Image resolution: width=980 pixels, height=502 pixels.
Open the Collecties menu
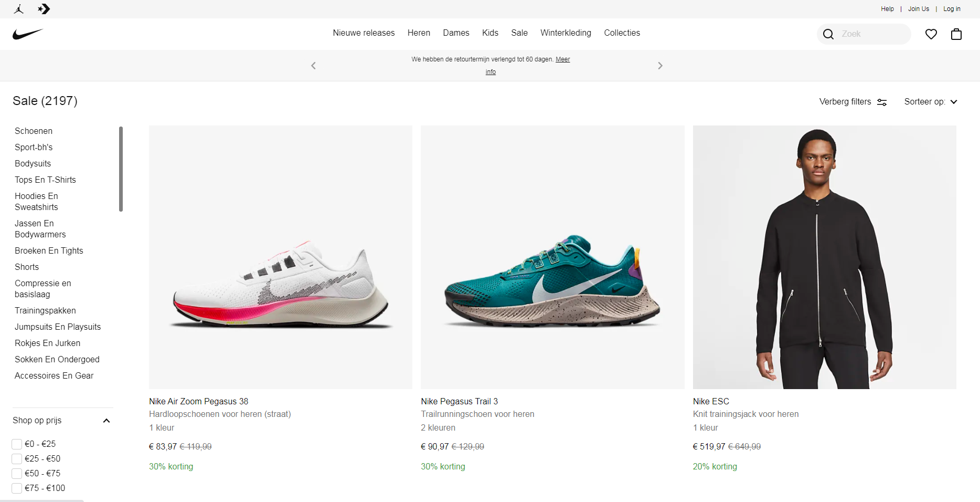point(622,33)
